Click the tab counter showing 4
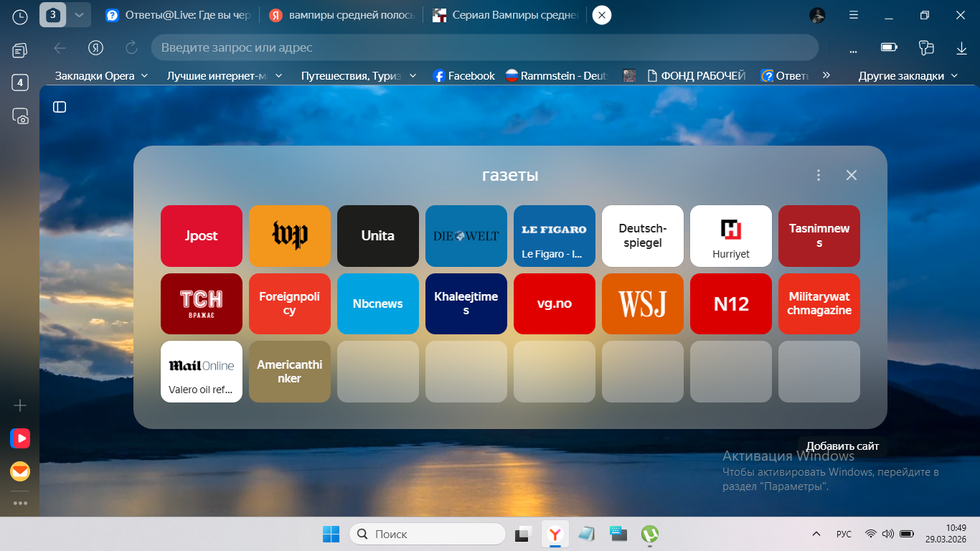The height and width of the screenshot is (551, 980). (20, 83)
